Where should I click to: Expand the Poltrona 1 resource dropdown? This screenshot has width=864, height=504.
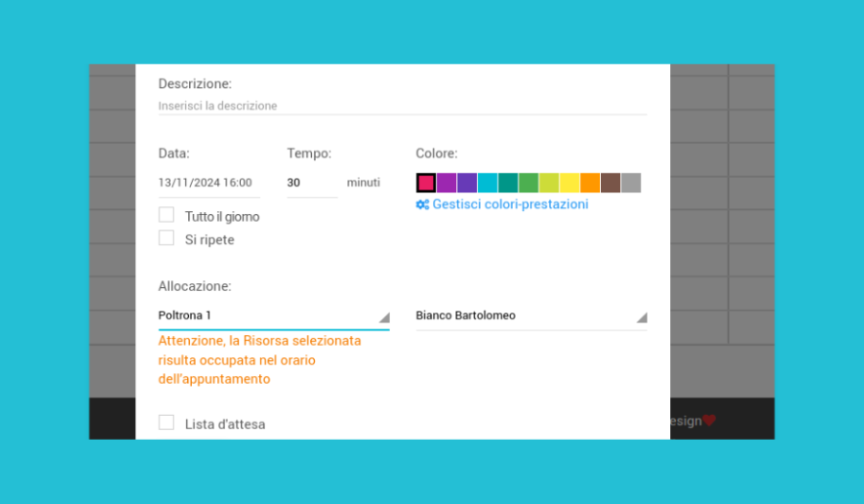coord(274,316)
